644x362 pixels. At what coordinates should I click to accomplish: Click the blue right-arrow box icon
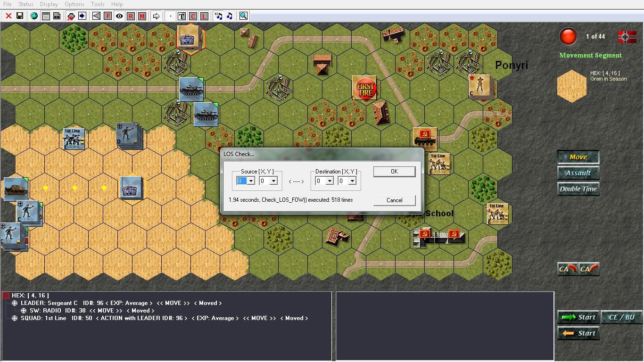(x=82, y=16)
